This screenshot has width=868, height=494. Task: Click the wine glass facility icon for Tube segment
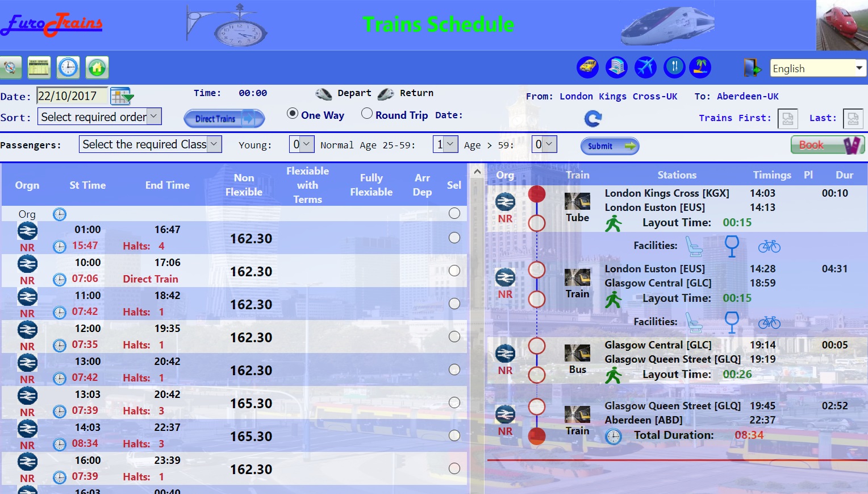pyautogui.click(x=732, y=246)
